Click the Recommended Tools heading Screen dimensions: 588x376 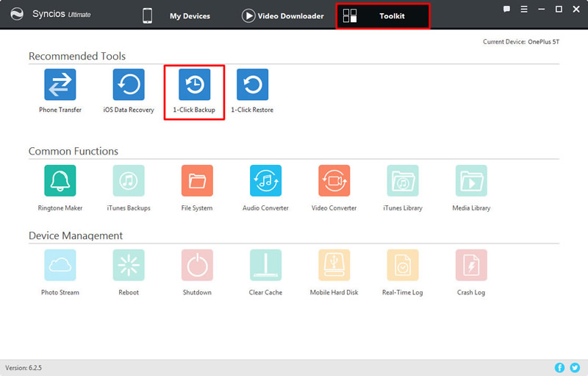77,56
